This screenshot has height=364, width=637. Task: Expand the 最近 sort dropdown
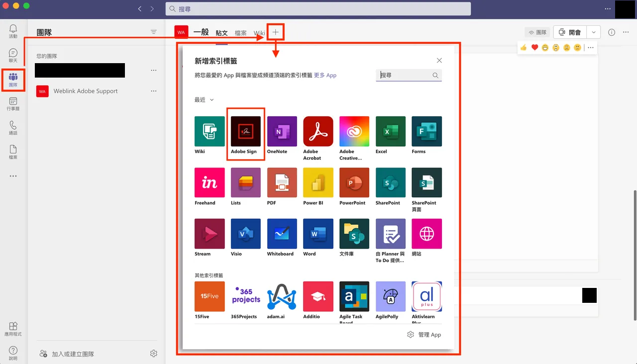point(204,100)
